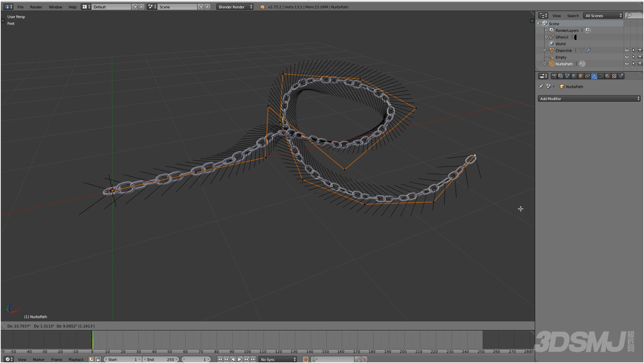Image resolution: width=644 pixels, height=363 pixels.
Task: Open the File menu
Action: 20,7
